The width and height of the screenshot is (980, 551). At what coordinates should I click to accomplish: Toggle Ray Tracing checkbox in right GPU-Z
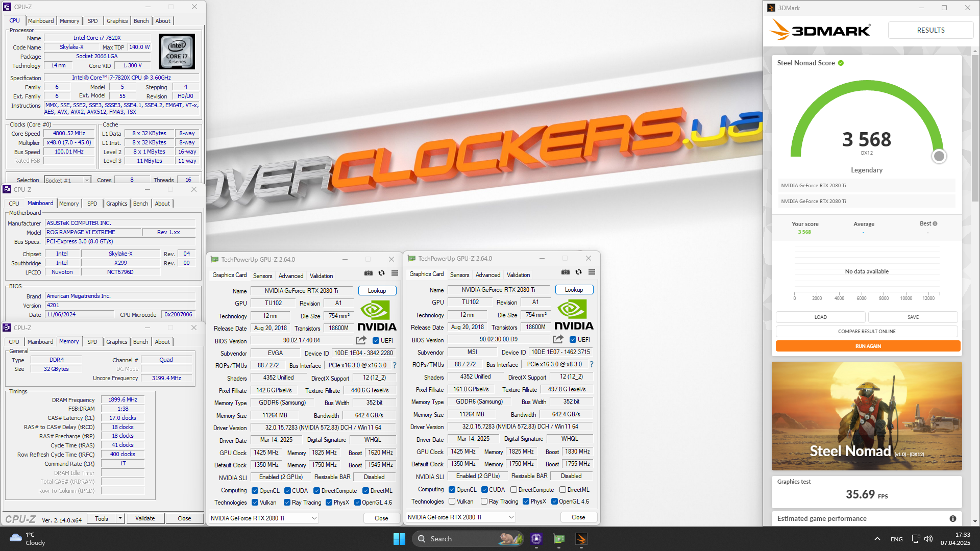[484, 502]
